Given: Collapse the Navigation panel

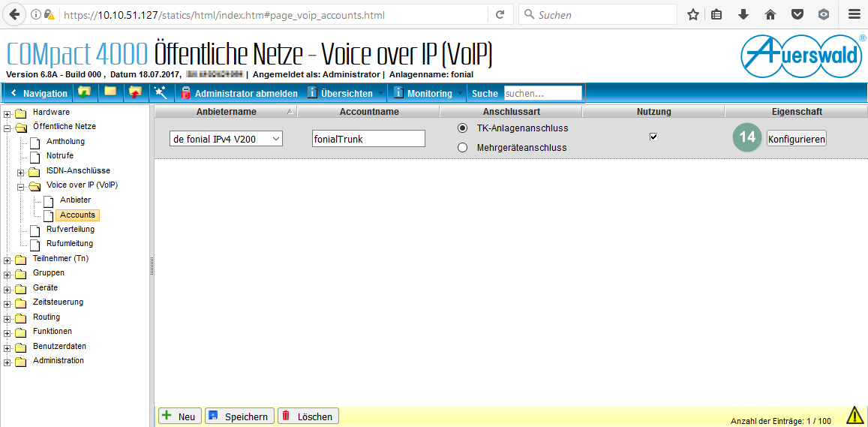Looking at the screenshot, I should (x=38, y=94).
